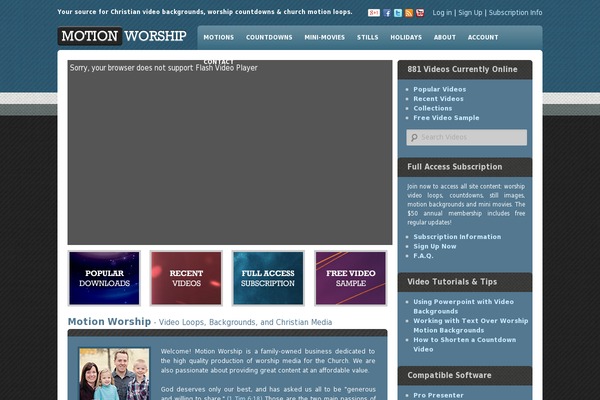Open Subscription Info in header
Viewport: 600px width, 400px height.
(515, 13)
